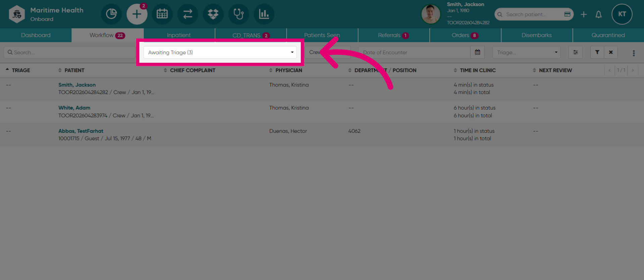The image size is (644, 280).
Task: Select the Workflow tab
Action: 107,35
